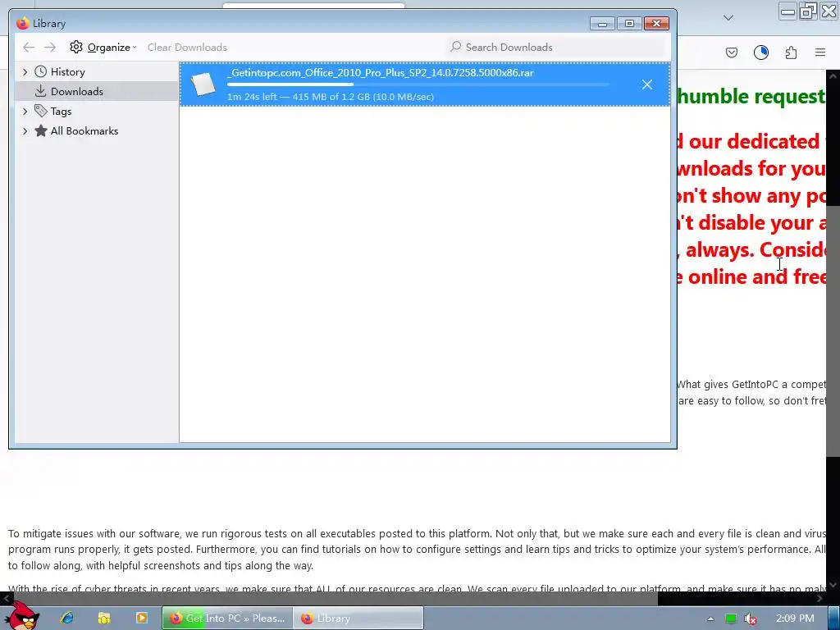Select Downloads in sidebar
Viewport: 840px width, 630px height.
[76, 92]
